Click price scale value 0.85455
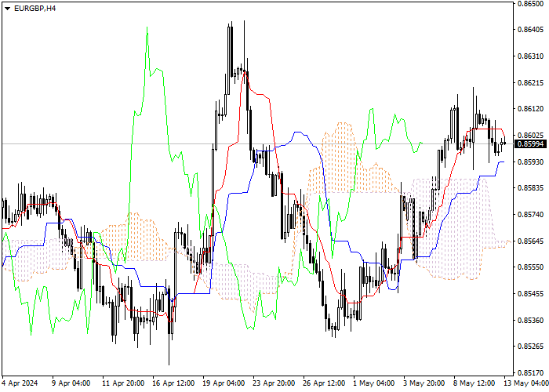The image size is (549, 392). click(530, 294)
